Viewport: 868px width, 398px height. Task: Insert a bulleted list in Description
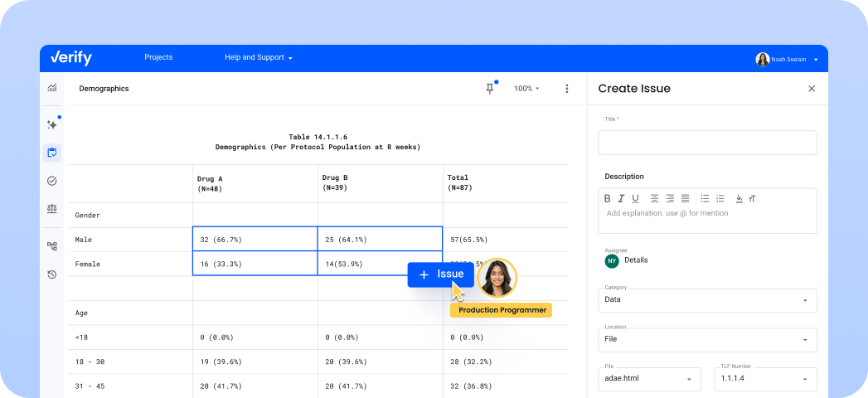click(706, 198)
